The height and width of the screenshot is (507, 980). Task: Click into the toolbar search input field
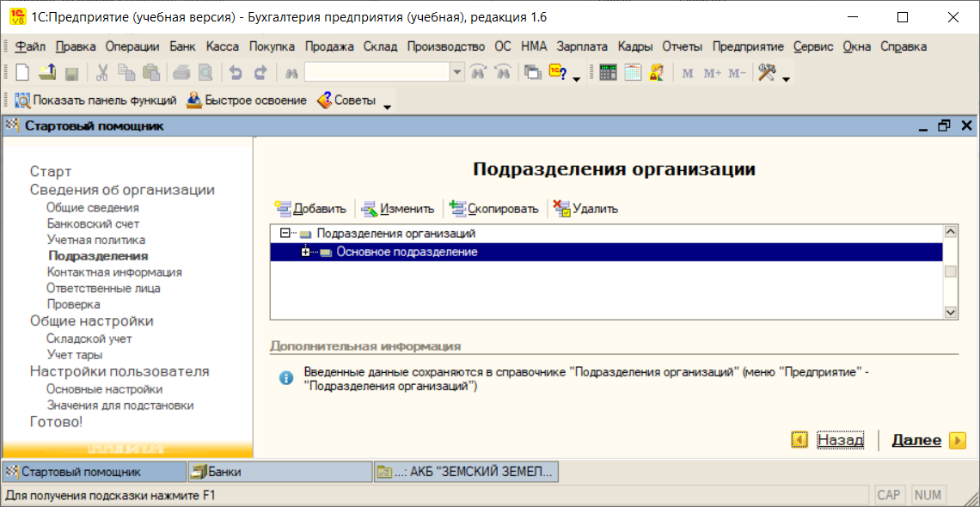coord(377,72)
